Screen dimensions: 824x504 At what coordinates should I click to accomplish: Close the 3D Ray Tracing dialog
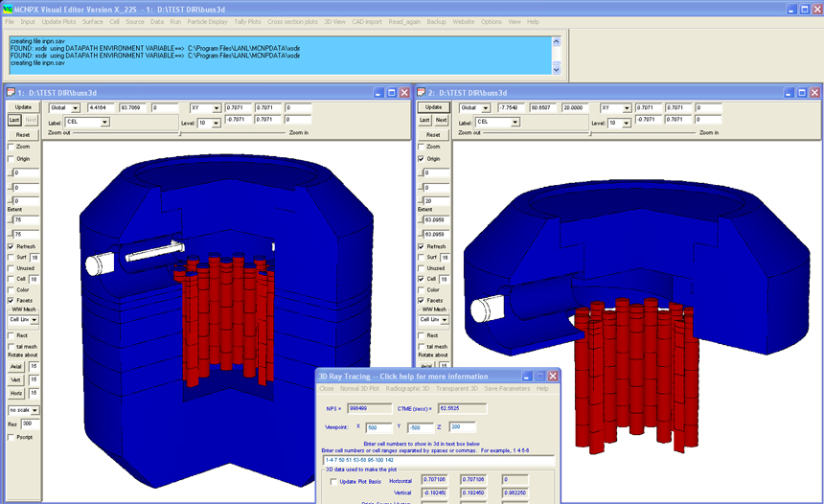[x=553, y=376]
